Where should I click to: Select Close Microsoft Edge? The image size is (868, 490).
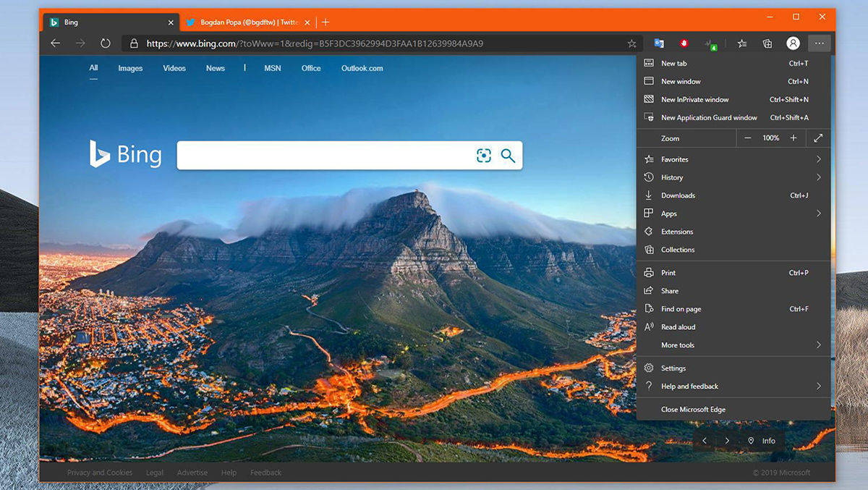pos(733,410)
